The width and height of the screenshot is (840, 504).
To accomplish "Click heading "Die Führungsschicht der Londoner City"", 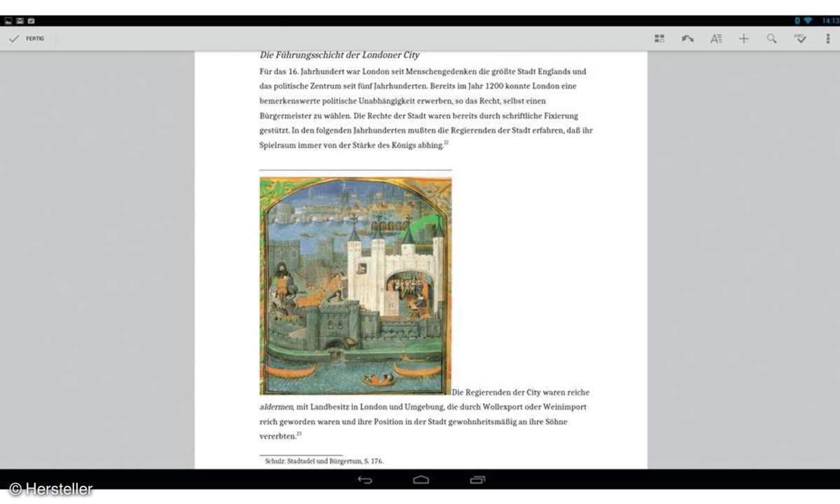I will [339, 55].
